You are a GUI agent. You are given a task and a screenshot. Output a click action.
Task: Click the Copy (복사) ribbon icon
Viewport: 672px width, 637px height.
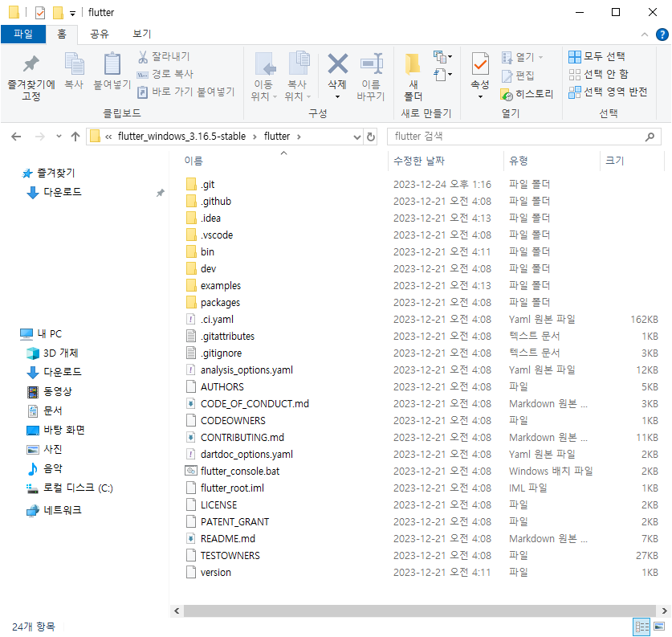coord(74,64)
